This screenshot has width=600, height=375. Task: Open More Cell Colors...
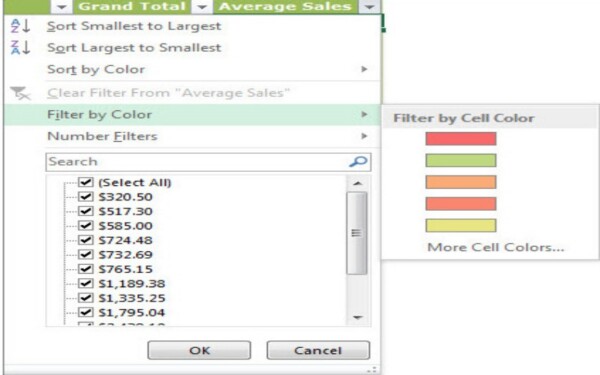(x=496, y=247)
